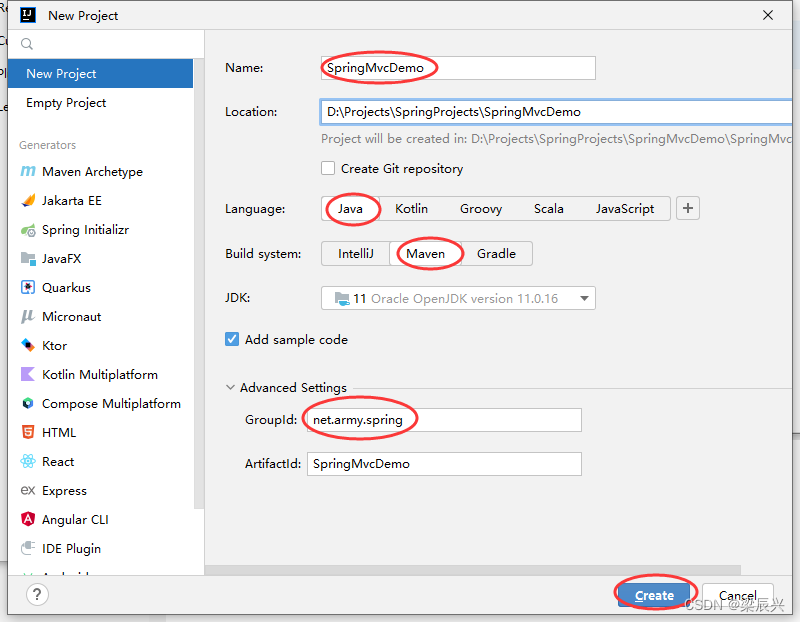The height and width of the screenshot is (622, 800).
Task: Choose Maven build system
Action: coord(426,254)
